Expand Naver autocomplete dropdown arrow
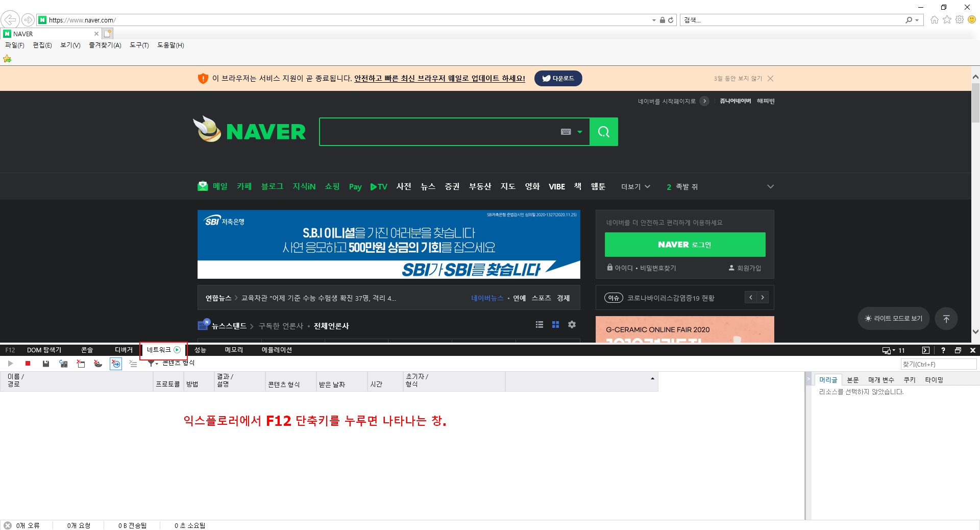This screenshot has width=980, height=530. (579, 132)
